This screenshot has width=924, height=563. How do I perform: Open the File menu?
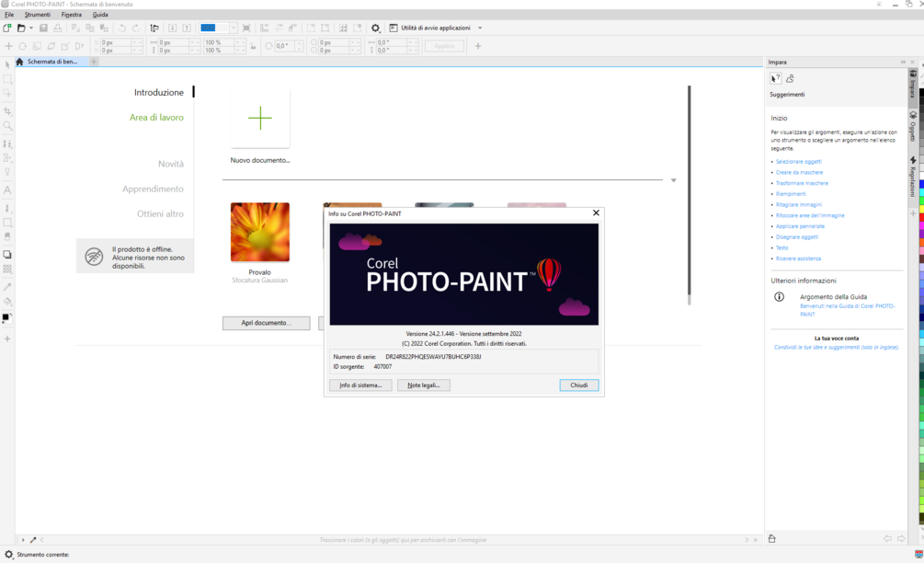(x=9, y=14)
